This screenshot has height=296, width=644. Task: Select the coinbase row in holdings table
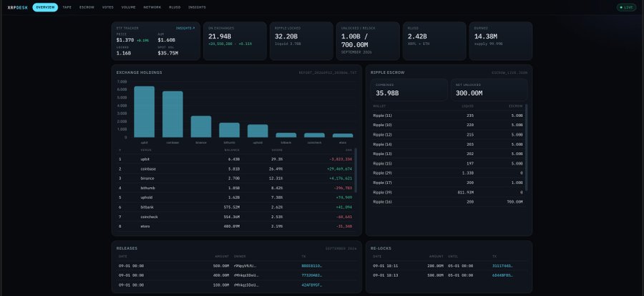235,169
